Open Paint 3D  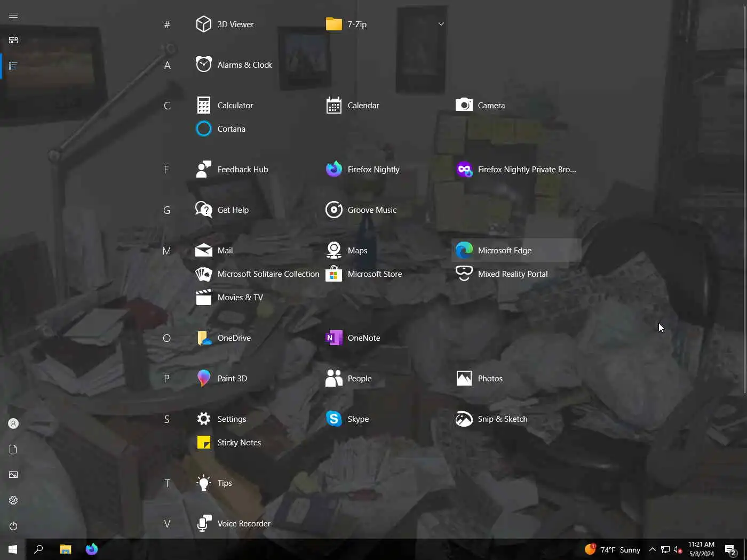(x=256, y=378)
